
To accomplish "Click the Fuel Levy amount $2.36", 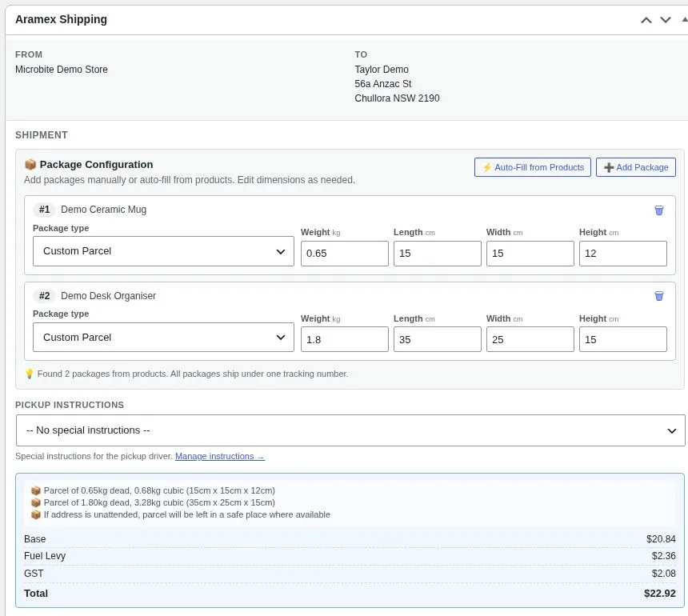I will coord(663,556).
